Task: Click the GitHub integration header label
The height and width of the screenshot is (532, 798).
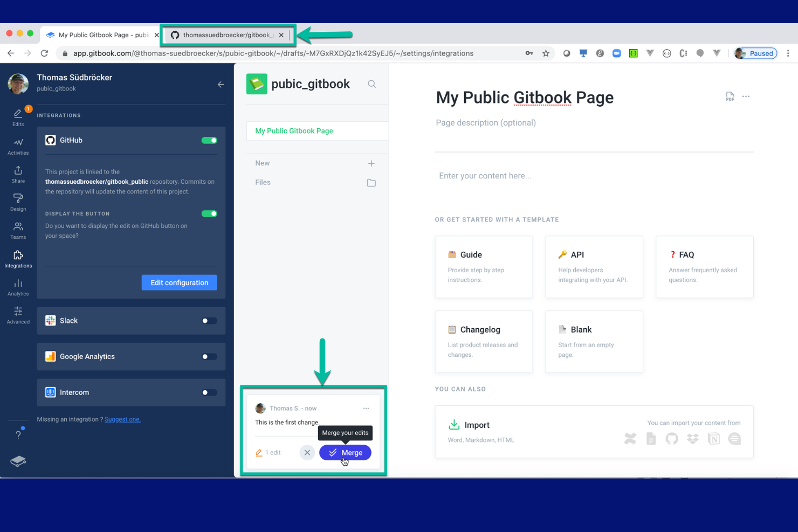Action: click(x=71, y=141)
